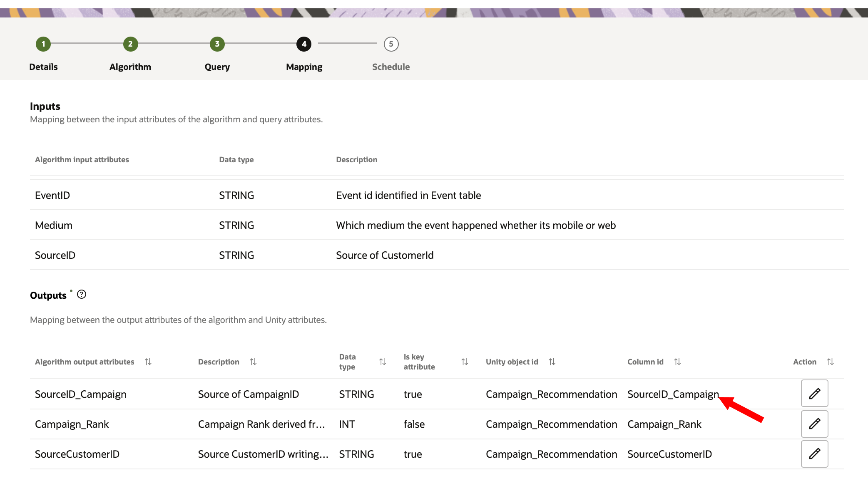The height and width of the screenshot is (481, 868).
Task: Click truncated Campaign Rank description text
Action: pyautogui.click(x=261, y=424)
